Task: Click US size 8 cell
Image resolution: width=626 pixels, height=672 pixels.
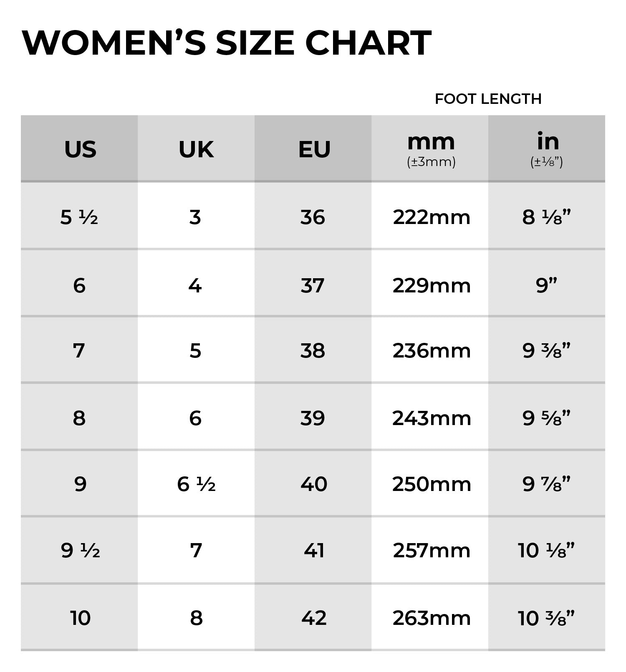Action: point(79,418)
